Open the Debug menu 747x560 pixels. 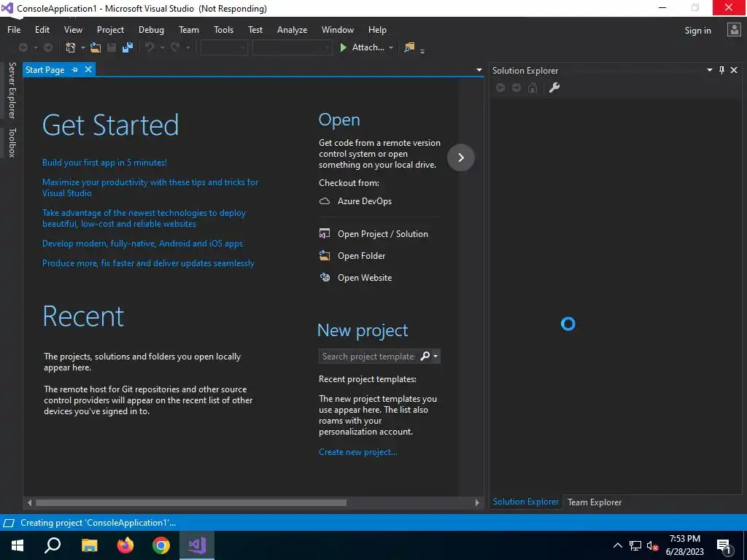pyautogui.click(x=151, y=29)
